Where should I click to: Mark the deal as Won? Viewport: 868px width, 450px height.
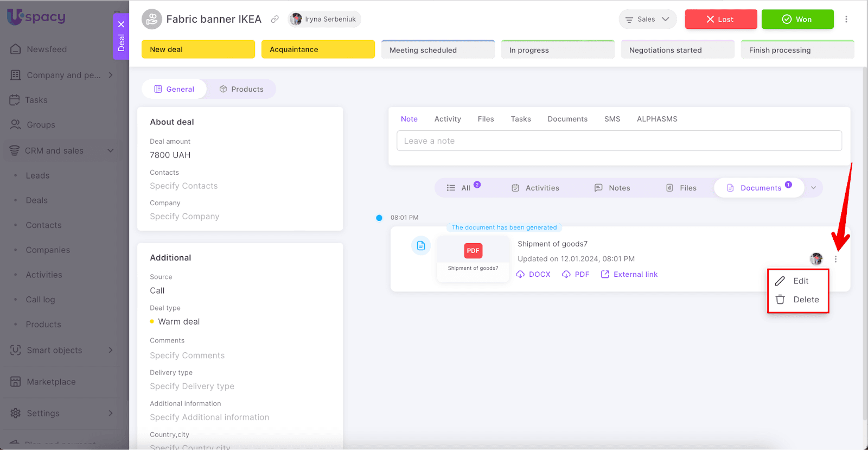tap(797, 20)
